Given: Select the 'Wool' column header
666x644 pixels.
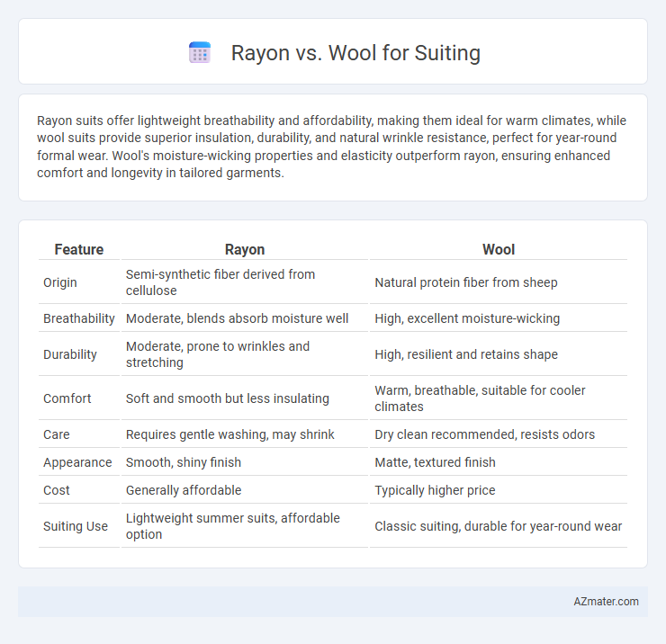Looking at the screenshot, I should click(499, 249).
